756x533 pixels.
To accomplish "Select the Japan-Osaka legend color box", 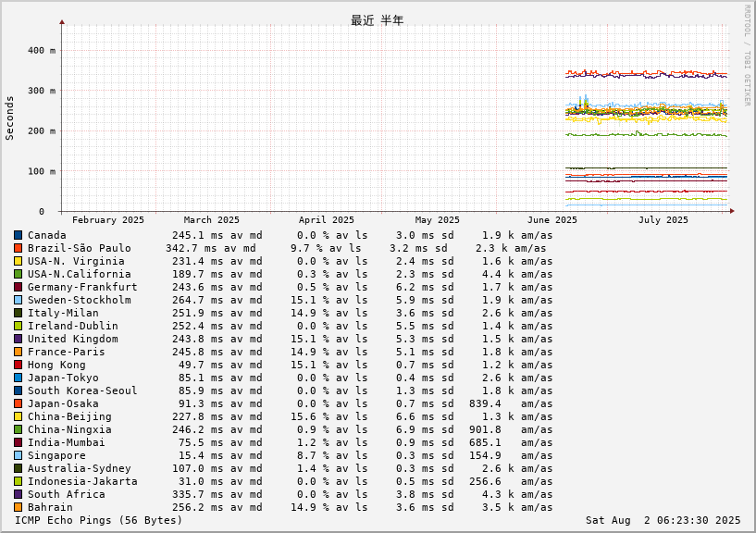I will (18, 404).
